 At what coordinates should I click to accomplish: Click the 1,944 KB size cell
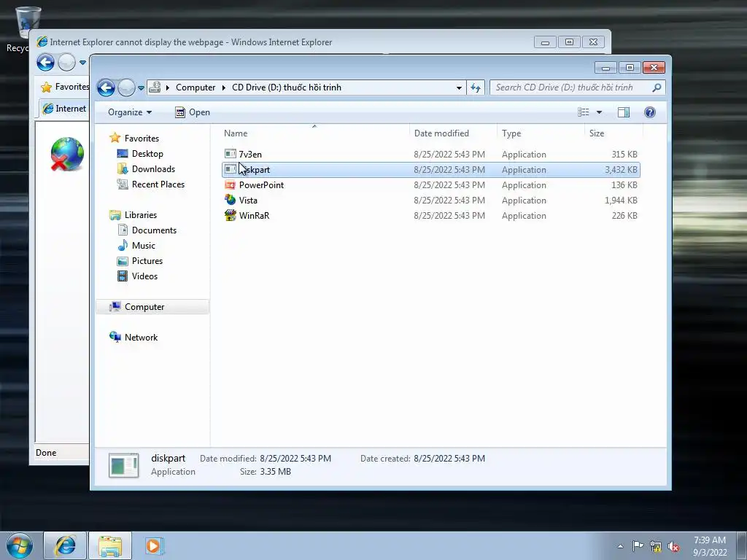[621, 200]
